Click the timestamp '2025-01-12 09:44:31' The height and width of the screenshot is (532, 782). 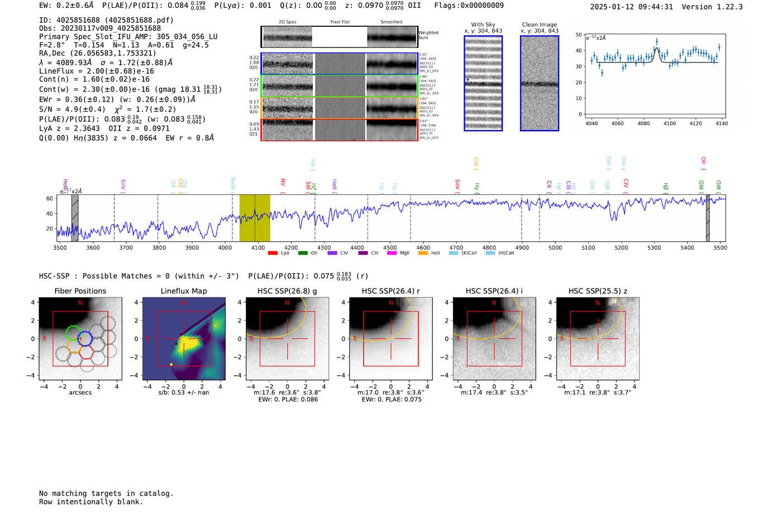point(631,7)
